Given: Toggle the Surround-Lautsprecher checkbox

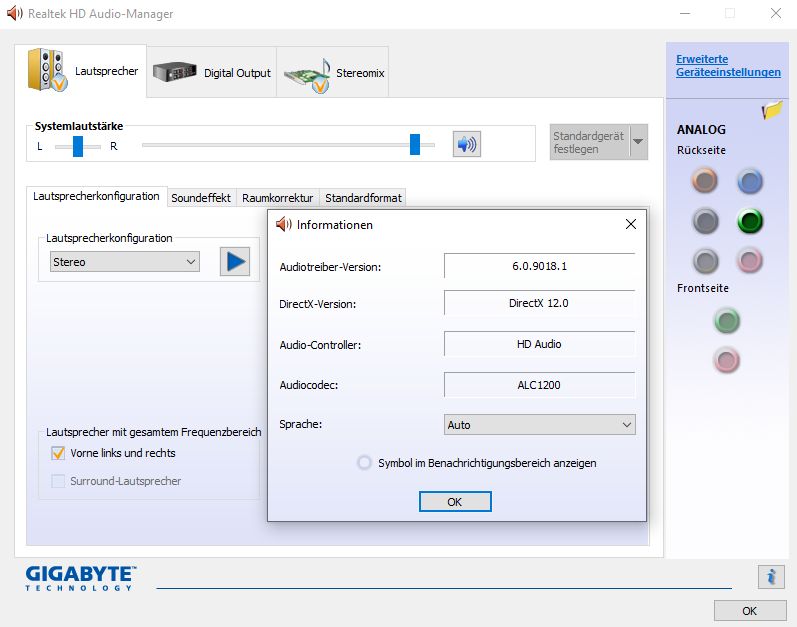Looking at the screenshot, I should [58, 481].
